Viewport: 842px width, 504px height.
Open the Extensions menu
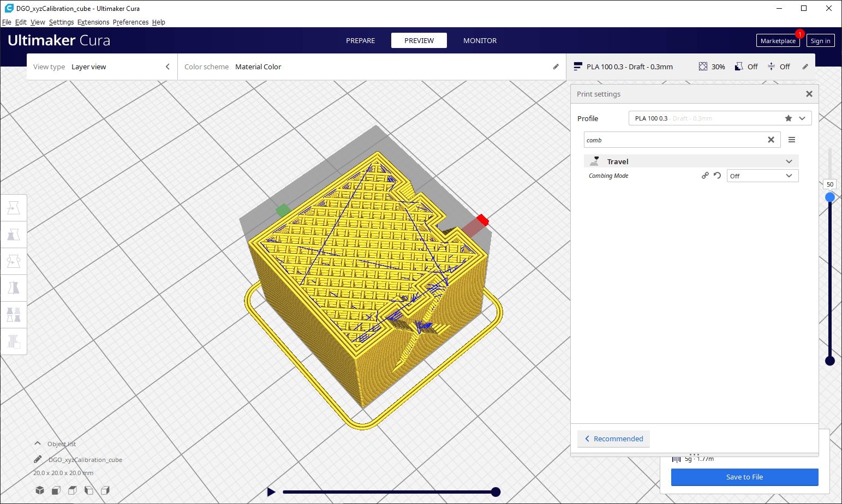click(93, 22)
